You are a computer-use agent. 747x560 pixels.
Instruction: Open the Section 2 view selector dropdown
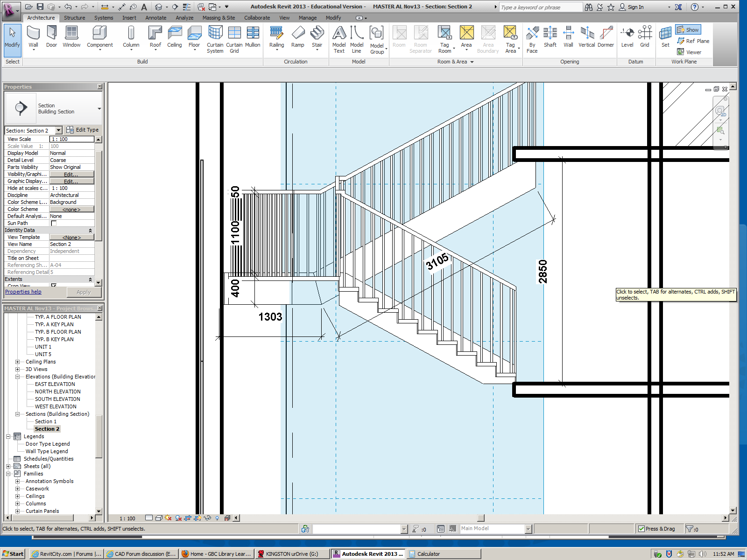point(58,131)
